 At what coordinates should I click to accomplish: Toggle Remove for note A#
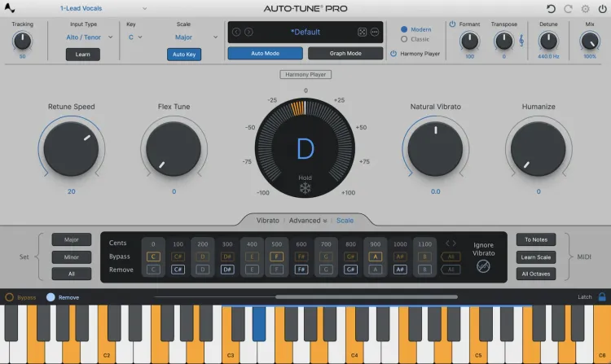[400, 270]
